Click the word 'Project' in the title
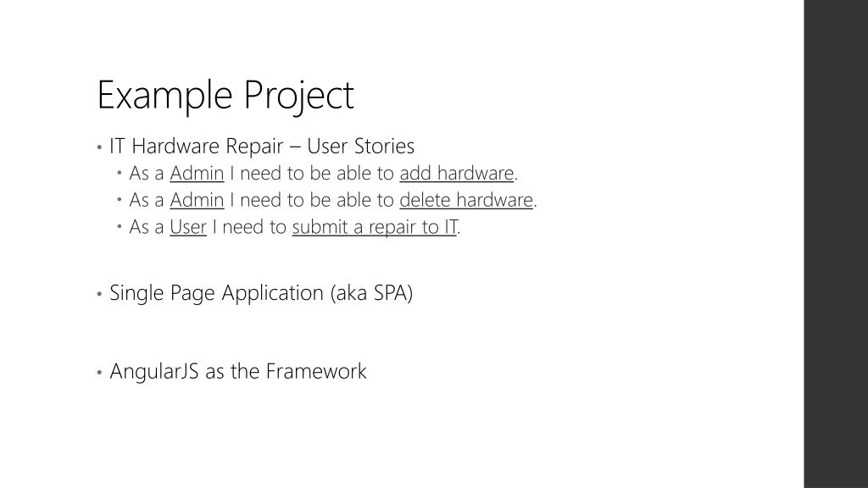This screenshot has height=488, width=868. point(298,96)
